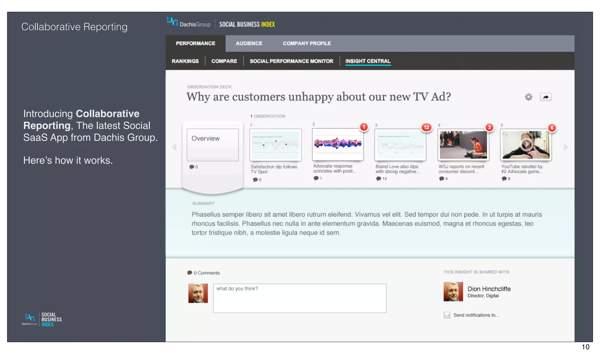
Task: Open the Advocate response chart thumbnail
Action: pos(338,144)
